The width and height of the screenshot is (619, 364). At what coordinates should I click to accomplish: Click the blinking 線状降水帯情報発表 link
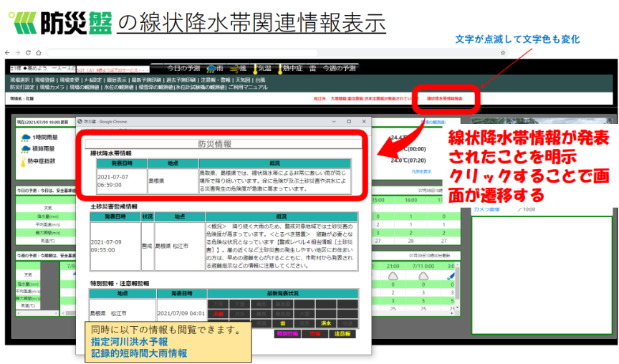point(445,99)
